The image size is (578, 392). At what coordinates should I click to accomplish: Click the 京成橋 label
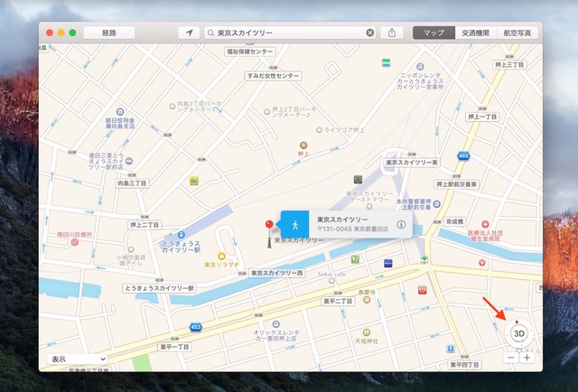[454, 221]
